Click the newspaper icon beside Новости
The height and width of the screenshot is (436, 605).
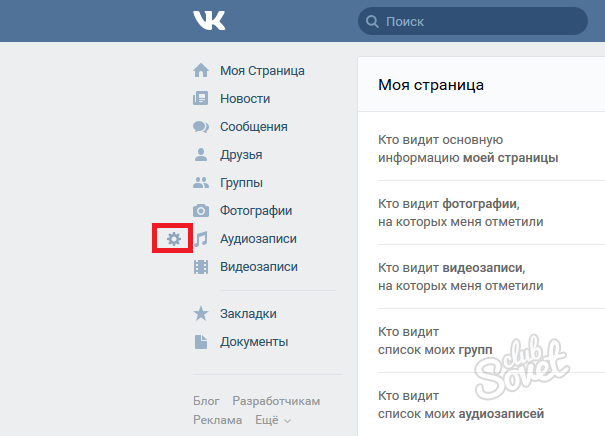(201, 98)
